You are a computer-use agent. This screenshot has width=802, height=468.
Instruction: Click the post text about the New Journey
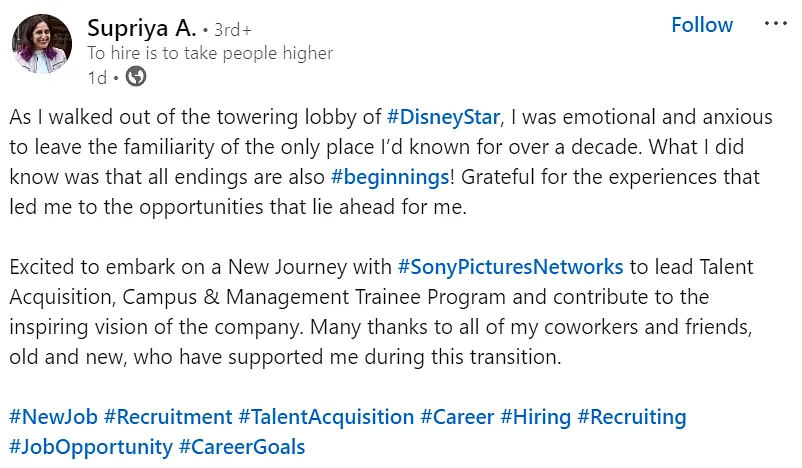(x=381, y=312)
